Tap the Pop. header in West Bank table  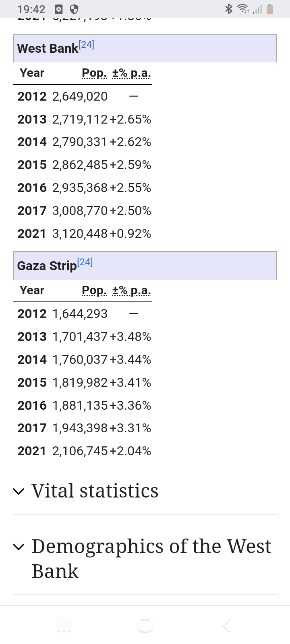[94, 73]
